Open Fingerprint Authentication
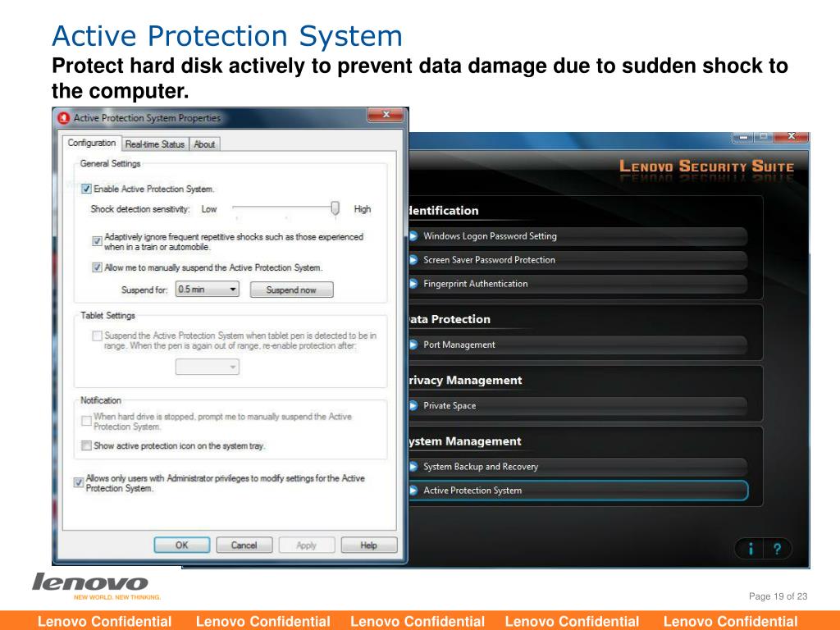 (x=578, y=284)
